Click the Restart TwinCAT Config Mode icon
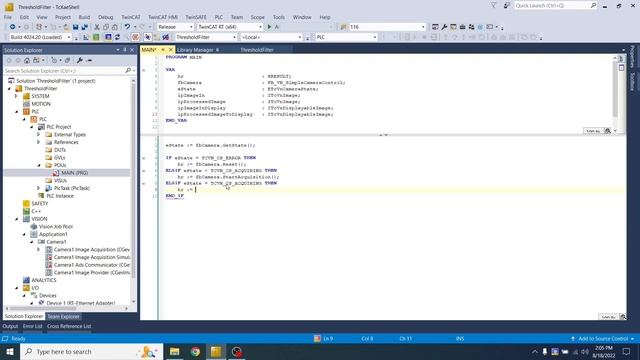The image size is (640, 360). coord(108,37)
